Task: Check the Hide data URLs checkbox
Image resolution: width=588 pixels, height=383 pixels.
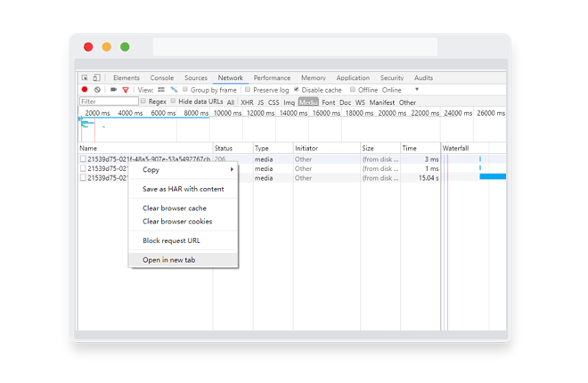Action: (173, 102)
